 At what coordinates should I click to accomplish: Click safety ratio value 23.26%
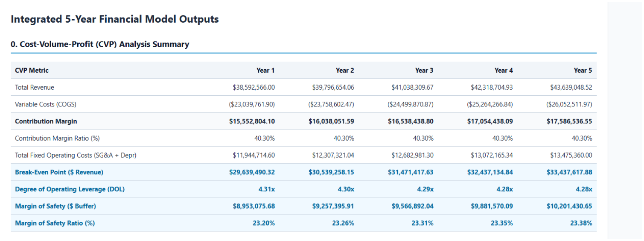pos(343,223)
